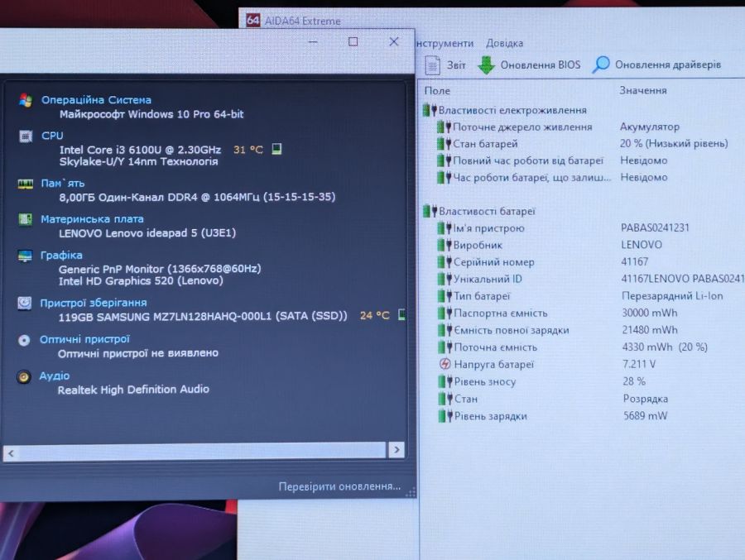Minimize the front summary window

coord(313,42)
